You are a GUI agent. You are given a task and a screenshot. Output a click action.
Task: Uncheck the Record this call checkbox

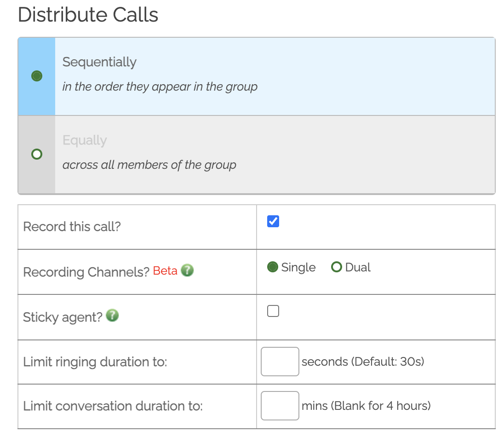coord(273,221)
